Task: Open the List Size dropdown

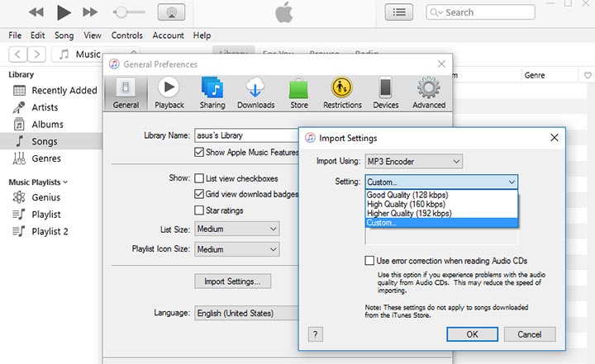Action: click(x=237, y=229)
